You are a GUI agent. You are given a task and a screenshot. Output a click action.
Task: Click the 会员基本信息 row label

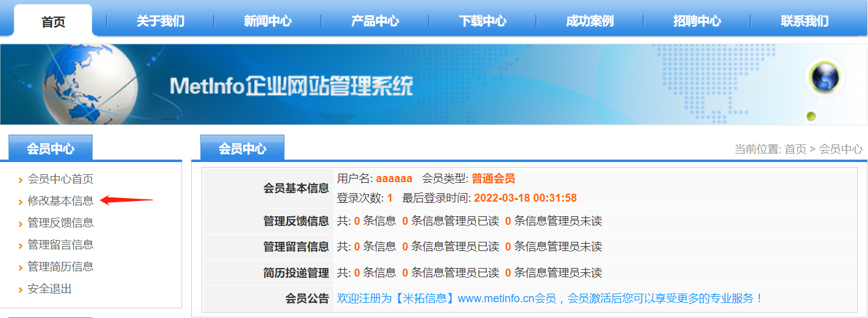click(296, 188)
